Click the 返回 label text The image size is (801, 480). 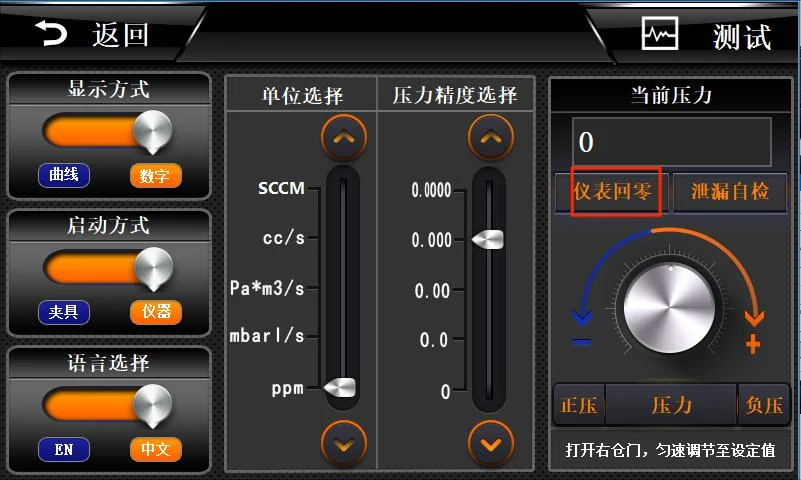tap(121, 35)
